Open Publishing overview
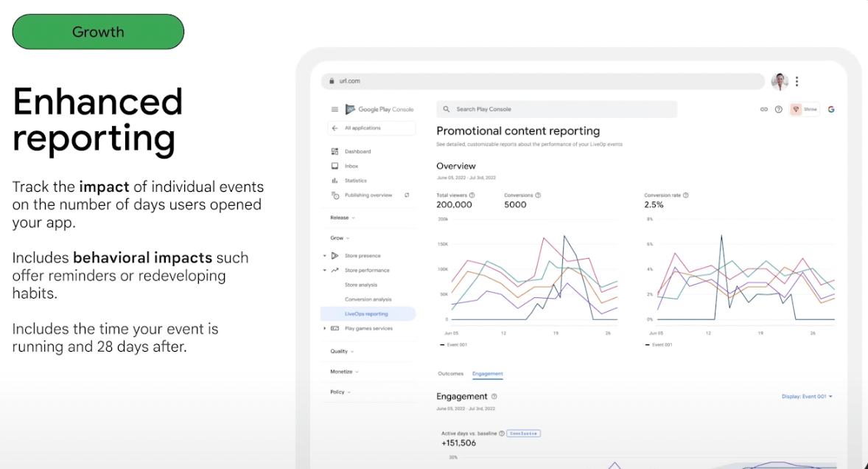The width and height of the screenshot is (868, 469). [x=368, y=195]
